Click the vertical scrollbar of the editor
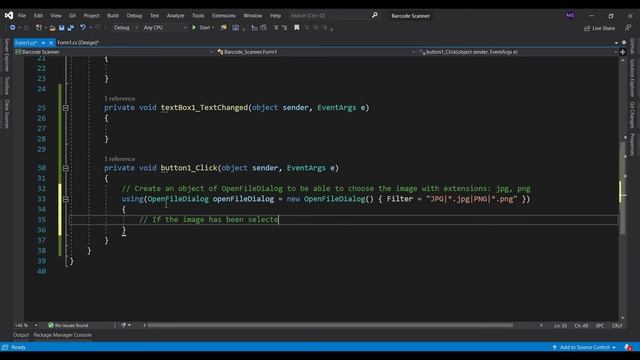The width and height of the screenshot is (640, 360). (622, 188)
